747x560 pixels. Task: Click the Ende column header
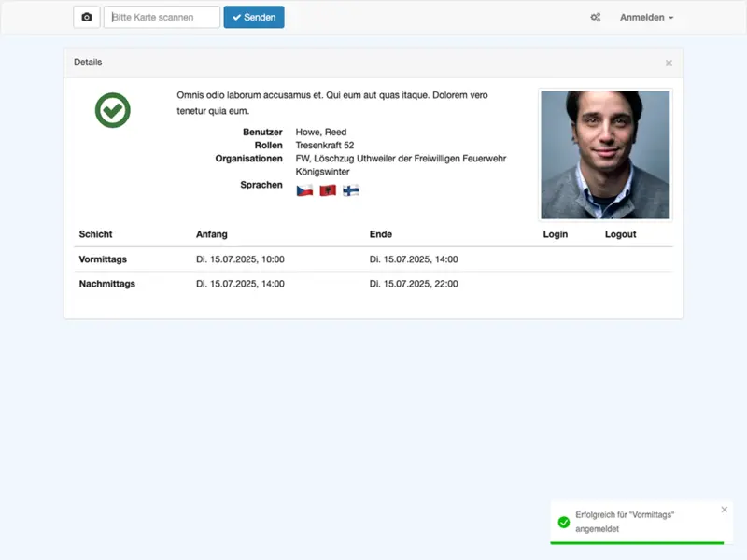tap(381, 234)
